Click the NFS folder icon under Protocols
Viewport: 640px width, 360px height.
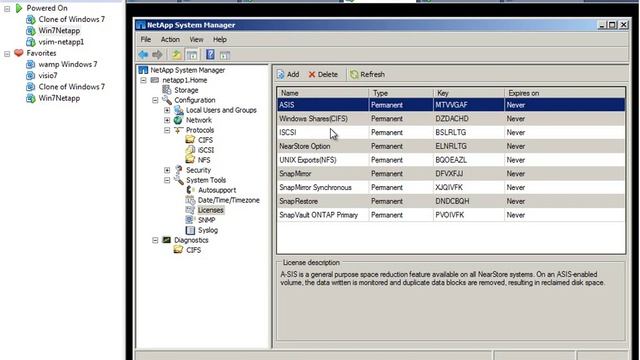190,160
